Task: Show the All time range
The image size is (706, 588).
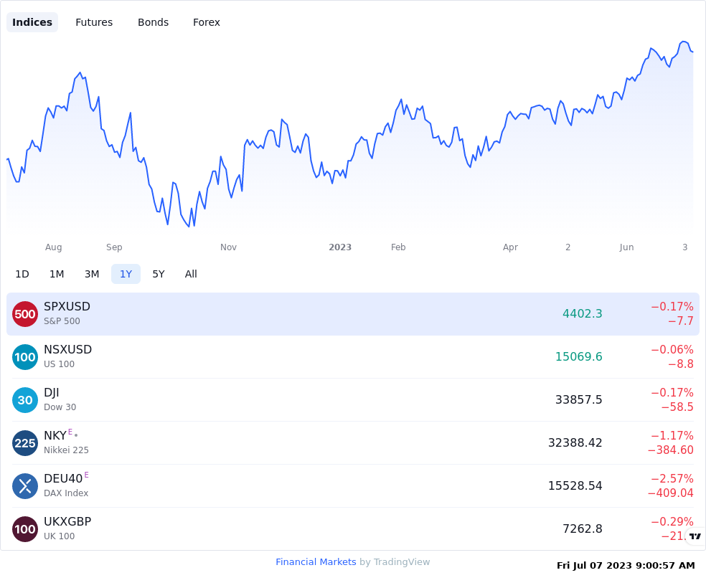Action: point(191,274)
